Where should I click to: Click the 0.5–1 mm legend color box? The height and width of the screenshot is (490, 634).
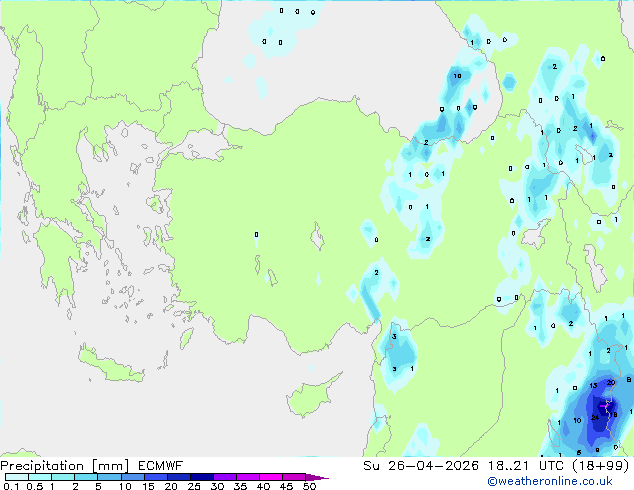coord(40,477)
